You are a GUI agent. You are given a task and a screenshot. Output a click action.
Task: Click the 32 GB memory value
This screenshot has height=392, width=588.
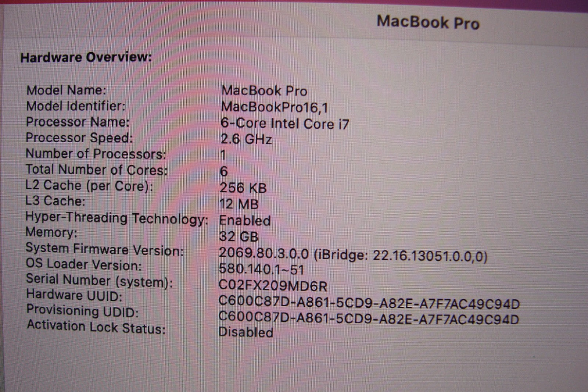(239, 236)
